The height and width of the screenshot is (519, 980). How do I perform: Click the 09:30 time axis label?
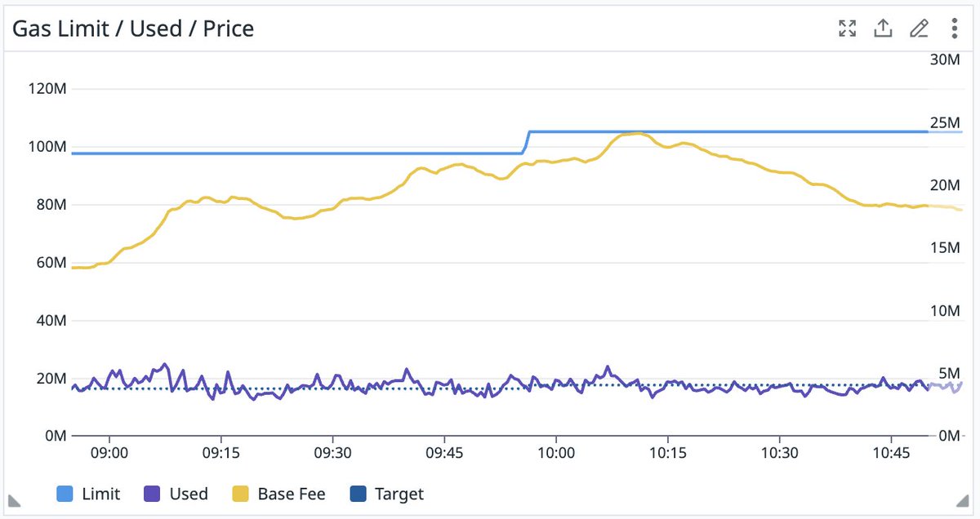[x=332, y=452]
